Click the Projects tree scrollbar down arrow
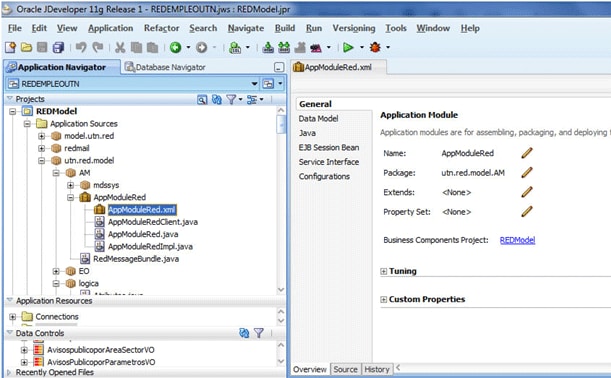Viewport: 611px width, 378px height. pos(281,290)
